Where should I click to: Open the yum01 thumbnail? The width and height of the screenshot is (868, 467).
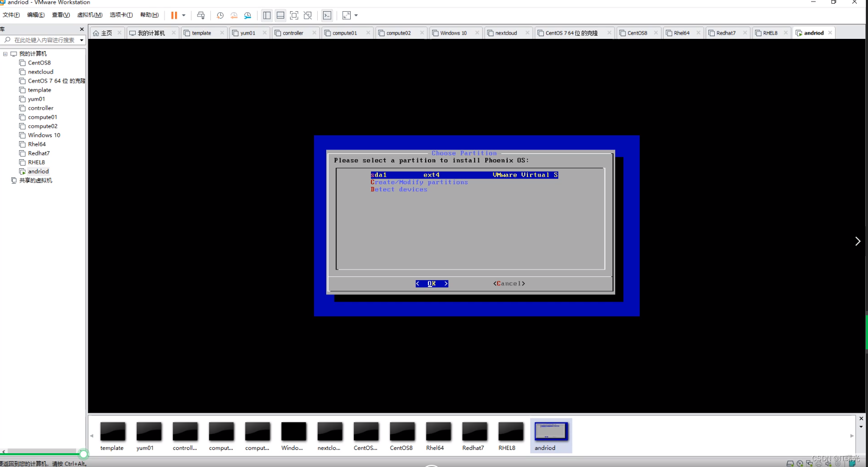pyautogui.click(x=148, y=436)
